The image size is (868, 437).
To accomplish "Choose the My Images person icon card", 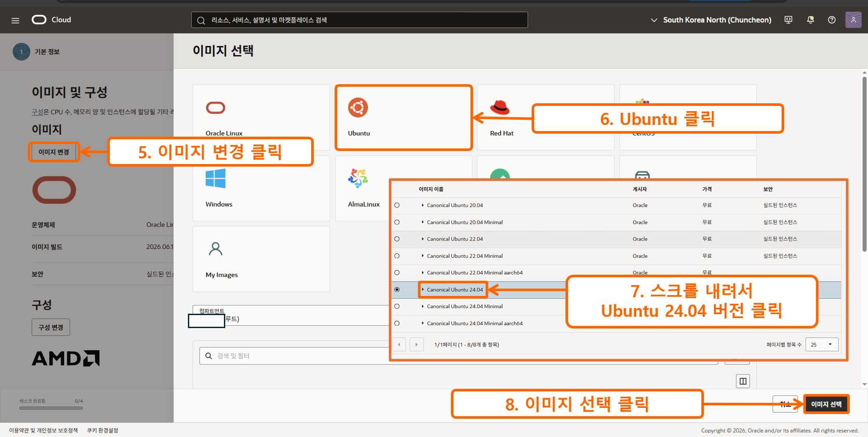I will pyautogui.click(x=216, y=249).
